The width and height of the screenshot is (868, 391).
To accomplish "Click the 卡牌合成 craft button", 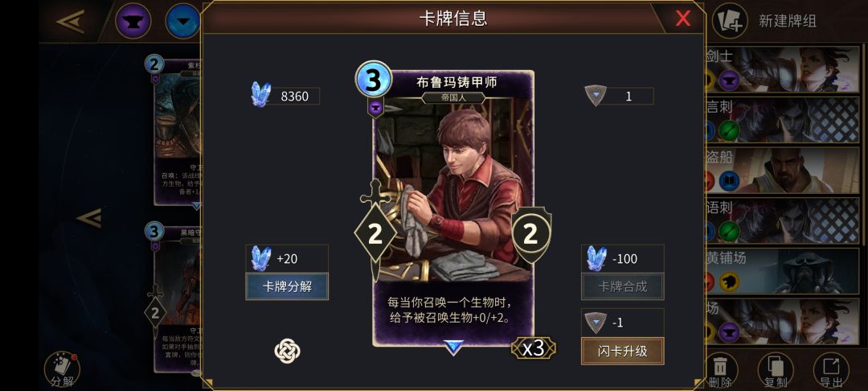I will pyautogui.click(x=622, y=286).
